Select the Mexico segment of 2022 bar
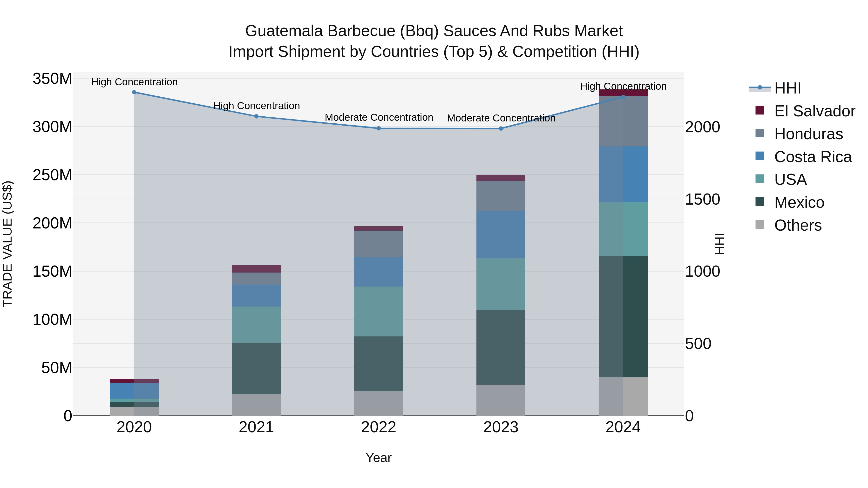 [x=379, y=364]
